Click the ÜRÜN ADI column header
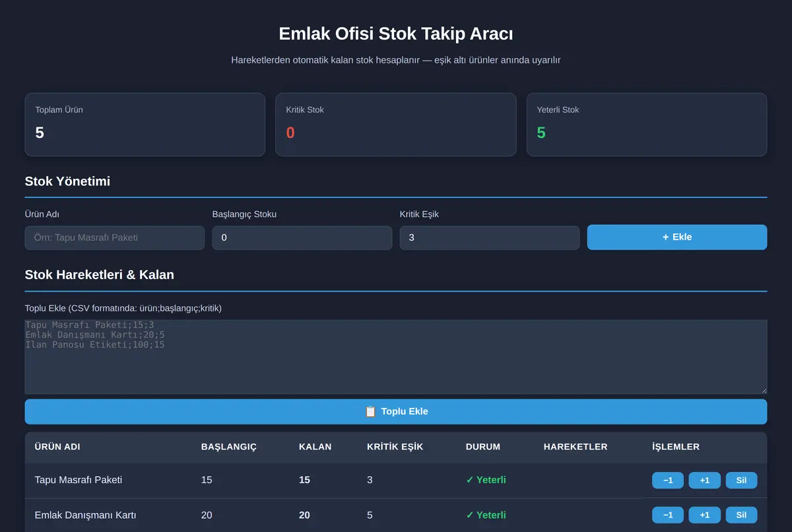Image resolution: width=792 pixels, height=532 pixels. coord(57,447)
